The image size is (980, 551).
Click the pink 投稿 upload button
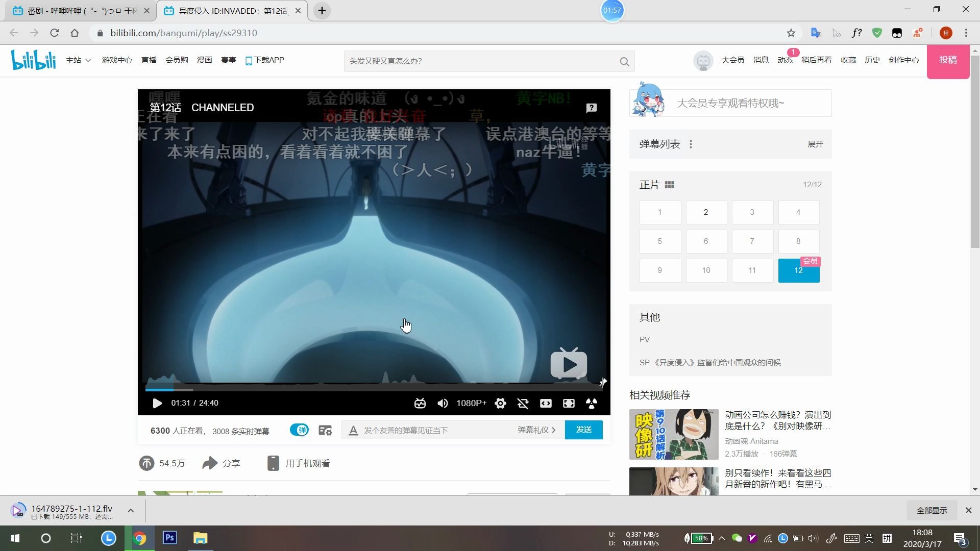coord(948,60)
